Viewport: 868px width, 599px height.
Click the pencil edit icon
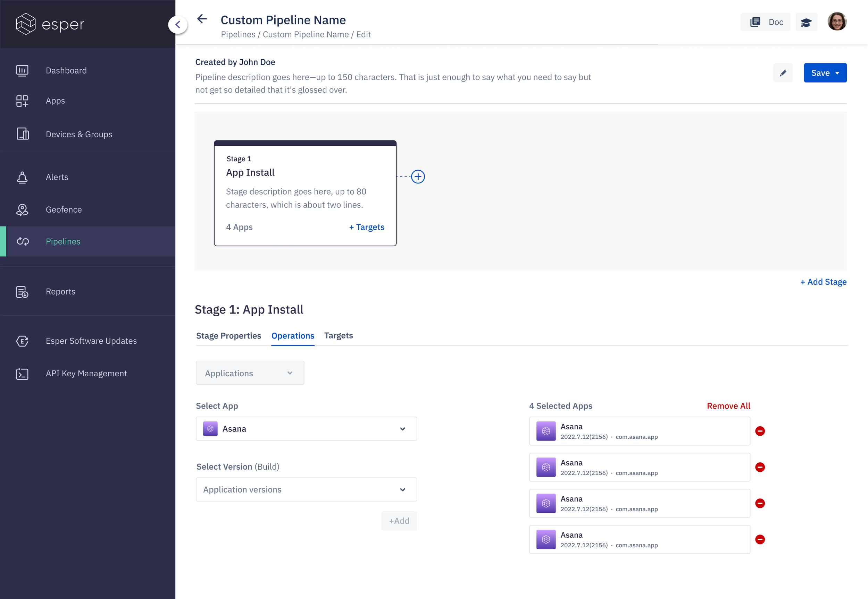[783, 73]
